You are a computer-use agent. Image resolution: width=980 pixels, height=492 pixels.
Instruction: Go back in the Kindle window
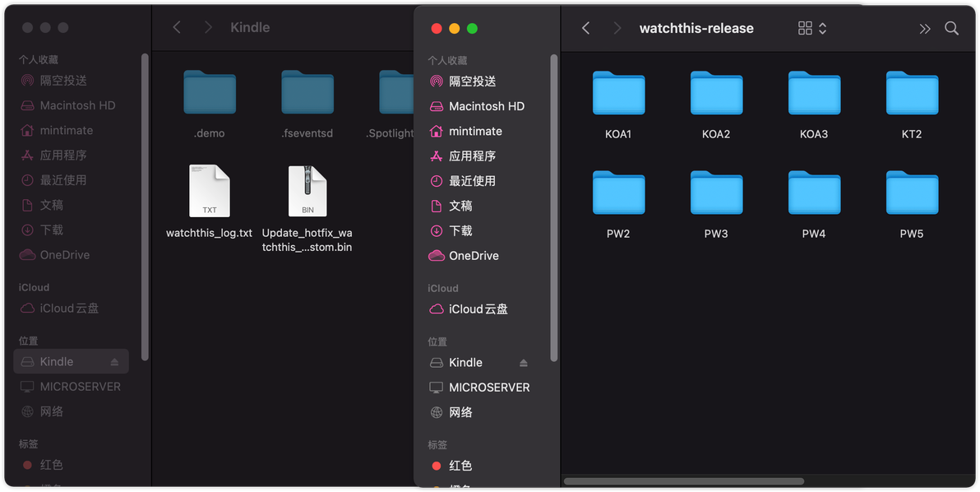click(x=177, y=27)
